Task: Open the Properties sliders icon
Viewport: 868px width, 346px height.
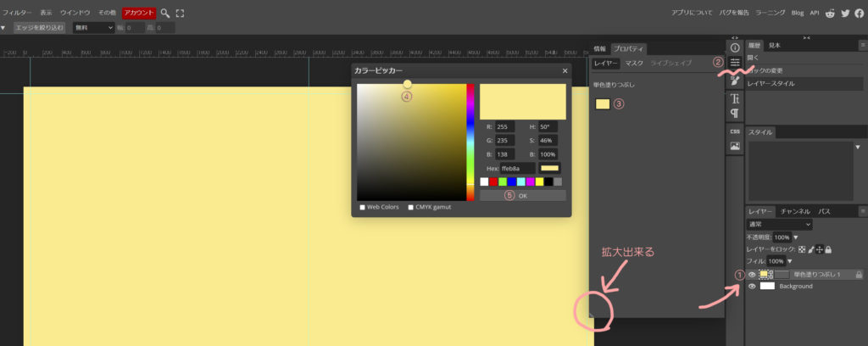Action: 735,64
